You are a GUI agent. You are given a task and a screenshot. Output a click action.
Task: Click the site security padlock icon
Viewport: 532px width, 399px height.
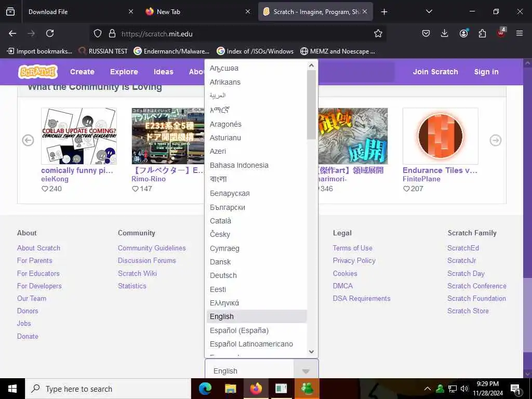point(112,33)
